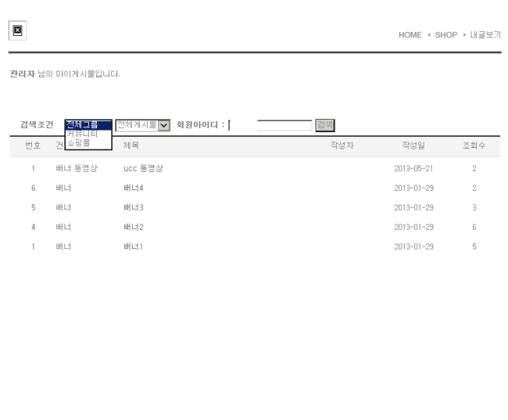Click the 배너 동영상 board name

(77, 169)
